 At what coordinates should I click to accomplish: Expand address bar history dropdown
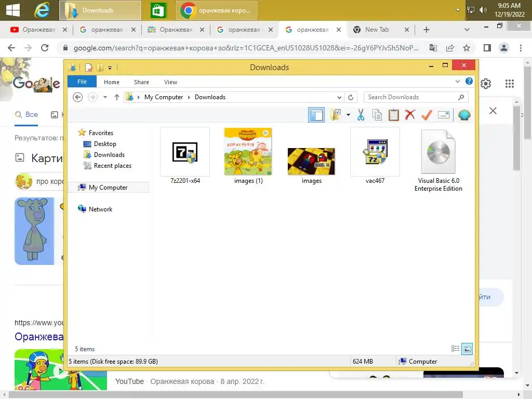click(339, 97)
